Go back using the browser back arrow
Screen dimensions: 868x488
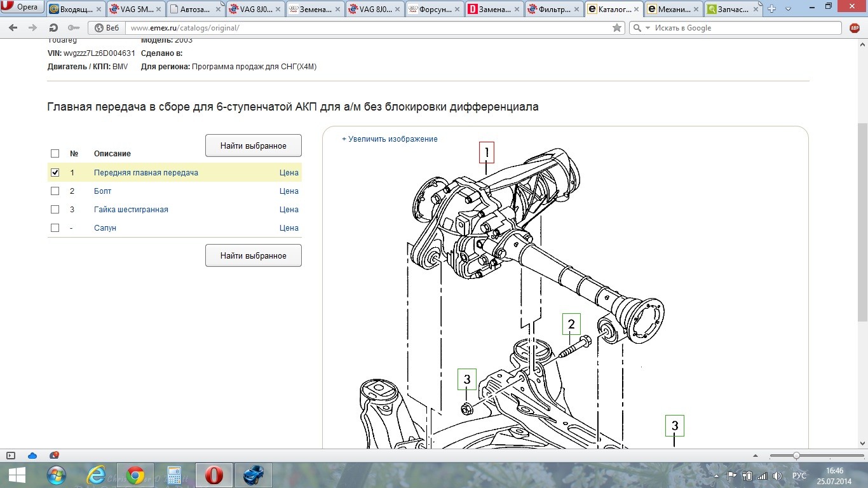tap(14, 28)
